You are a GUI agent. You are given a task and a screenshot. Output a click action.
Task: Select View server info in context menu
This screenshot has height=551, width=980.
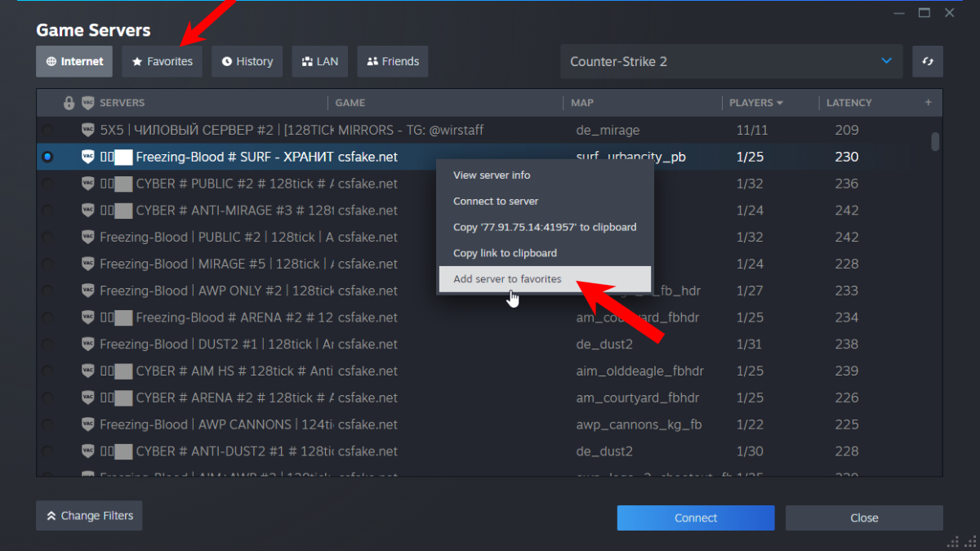492,175
